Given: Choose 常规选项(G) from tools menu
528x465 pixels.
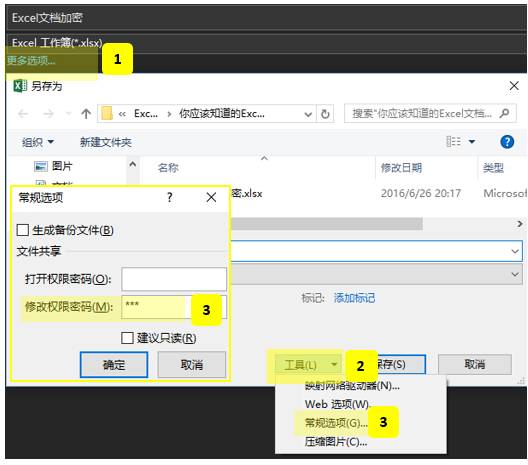Looking at the screenshot, I should click(335, 423).
